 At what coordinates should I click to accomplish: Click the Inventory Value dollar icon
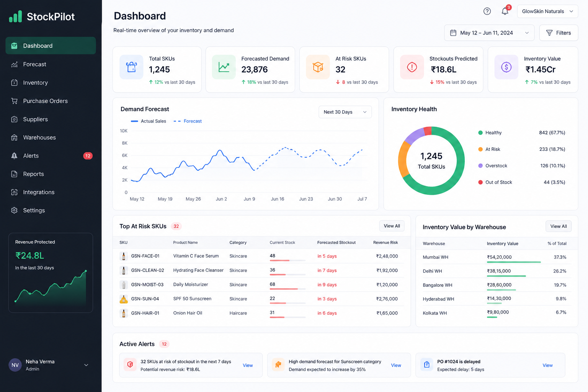[x=506, y=67]
